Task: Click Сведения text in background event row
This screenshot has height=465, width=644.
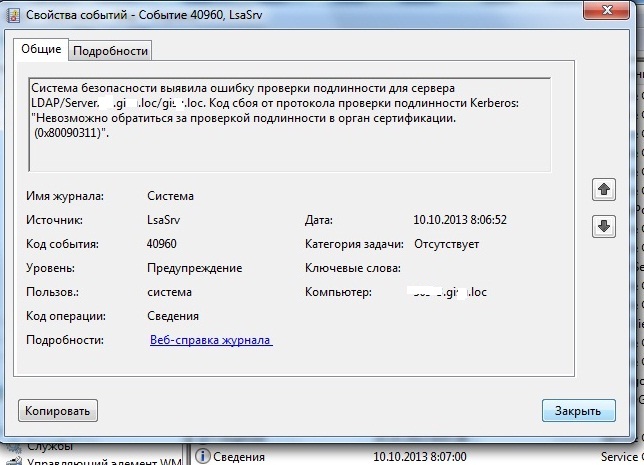Action: pyautogui.click(x=239, y=457)
